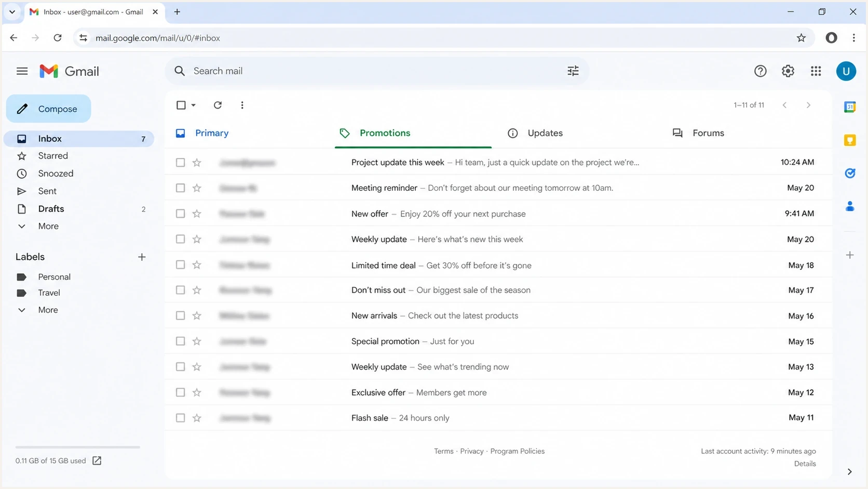The width and height of the screenshot is (868, 489).
Task: View account activity Details
Action: pos(805,464)
